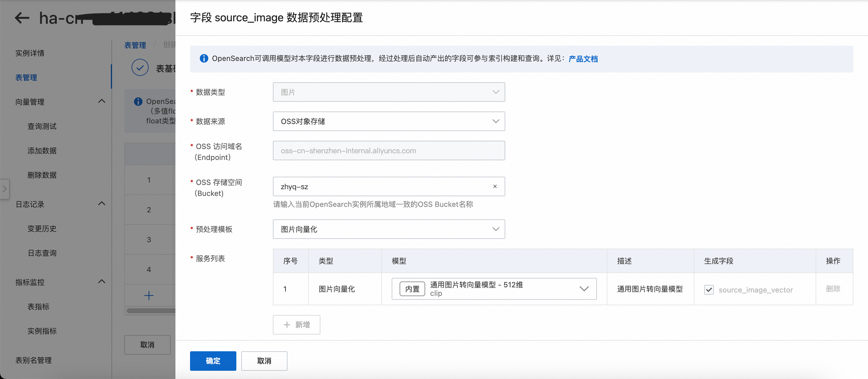Expand the collapsed side panel handle

4,189
